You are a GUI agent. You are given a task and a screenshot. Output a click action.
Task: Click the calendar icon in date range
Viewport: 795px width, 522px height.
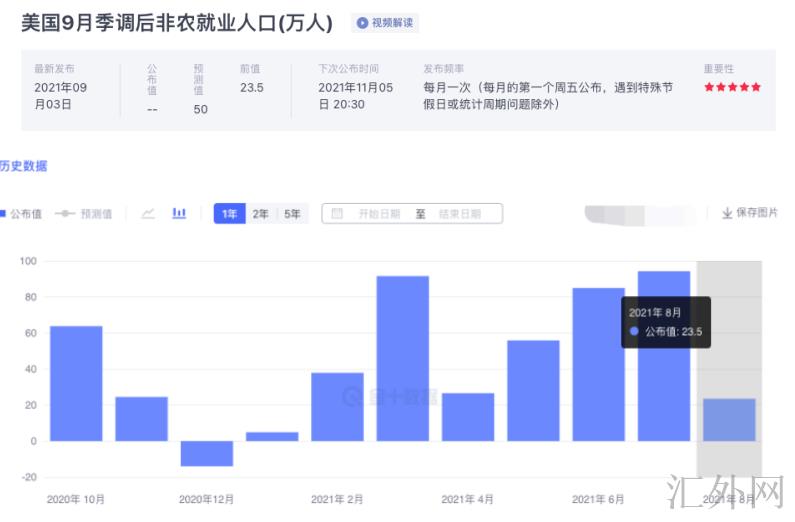pyautogui.click(x=337, y=213)
